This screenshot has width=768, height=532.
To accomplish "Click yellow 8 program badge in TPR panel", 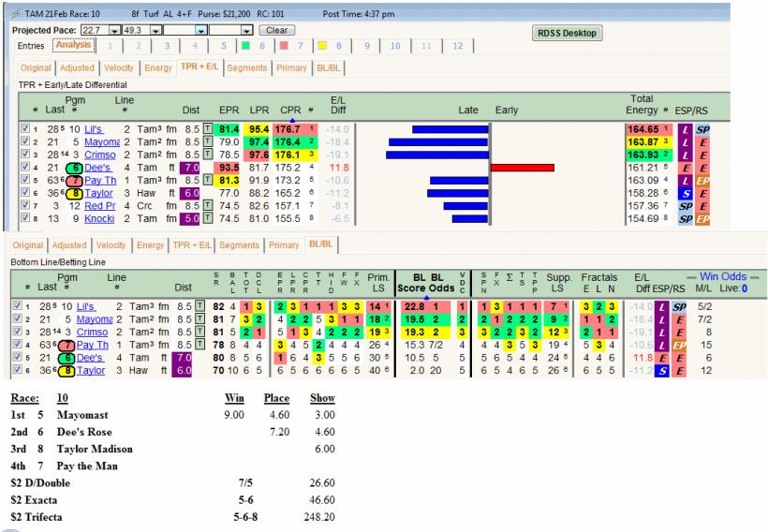I will pos(74,193).
